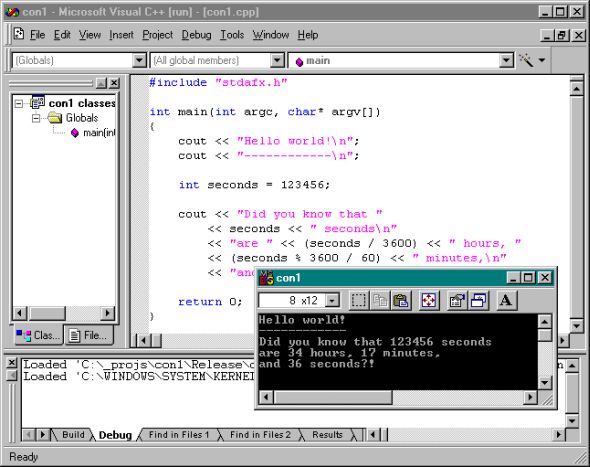Restore the inner con1.cpp document window
The width and height of the screenshot is (590, 467).
click(x=562, y=35)
